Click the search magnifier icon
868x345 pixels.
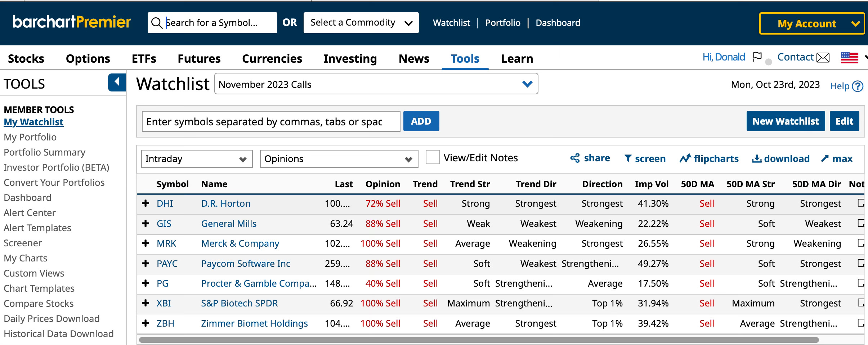tap(156, 23)
